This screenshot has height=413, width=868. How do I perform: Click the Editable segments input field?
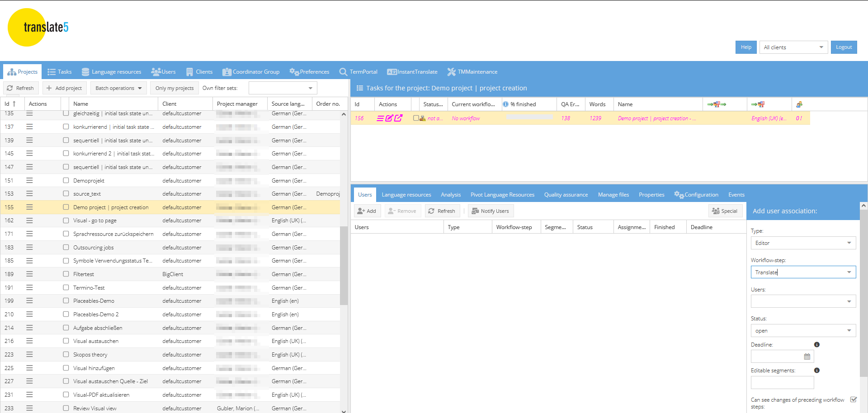point(782,383)
